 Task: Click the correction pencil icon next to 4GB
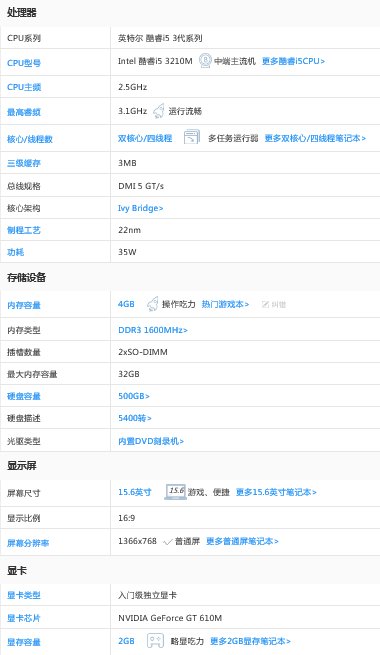(265, 305)
